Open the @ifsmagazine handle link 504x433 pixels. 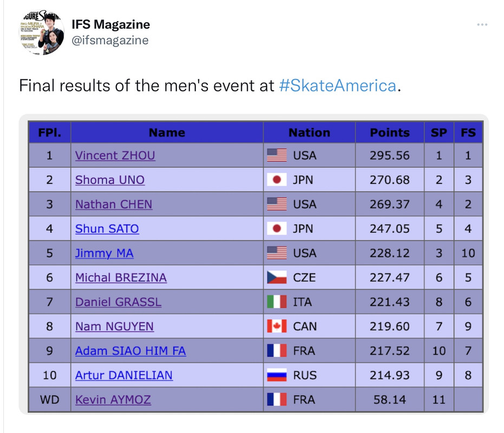pos(110,40)
